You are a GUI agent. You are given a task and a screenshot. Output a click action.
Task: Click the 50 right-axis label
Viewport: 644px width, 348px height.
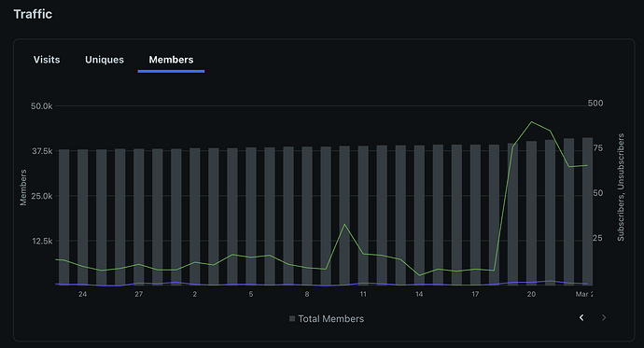598,193
